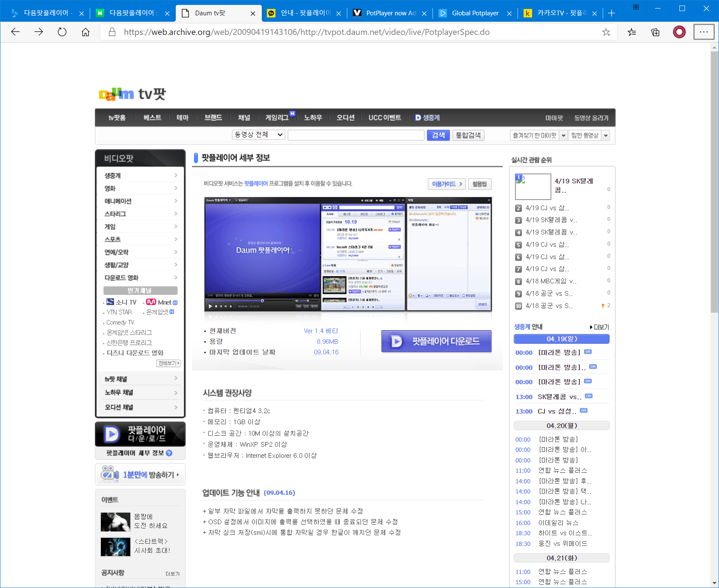The height and width of the screenshot is (588, 719).
Task: Open the tv팟홈 menu item
Action: tap(117, 118)
